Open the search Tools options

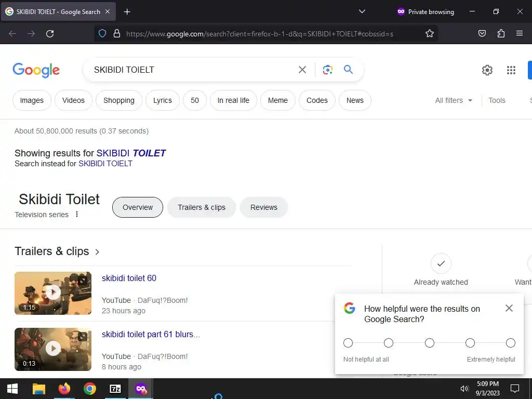pyautogui.click(x=497, y=100)
